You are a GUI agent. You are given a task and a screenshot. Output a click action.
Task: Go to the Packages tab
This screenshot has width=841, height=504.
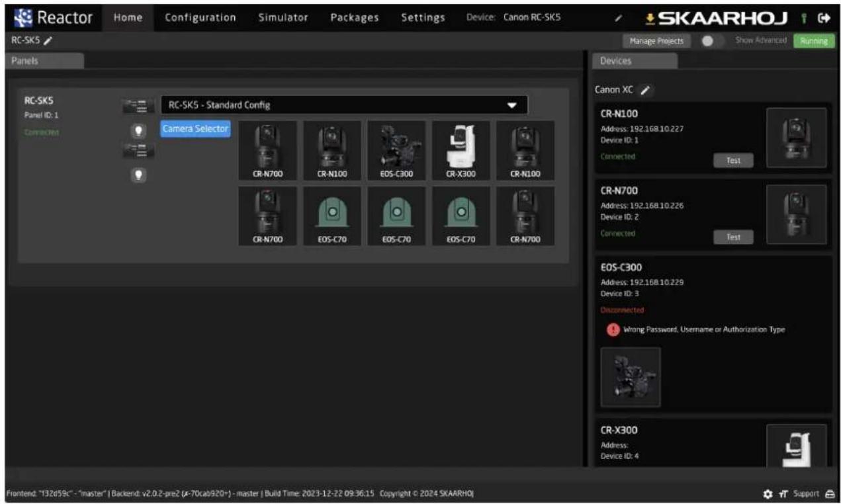point(355,18)
